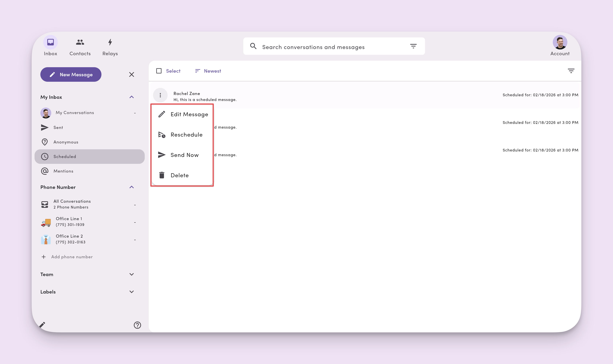Viewport: 613px width, 364px height.
Task: Click Add phone number link
Action: pyautogui.click(x=72, y=257)
